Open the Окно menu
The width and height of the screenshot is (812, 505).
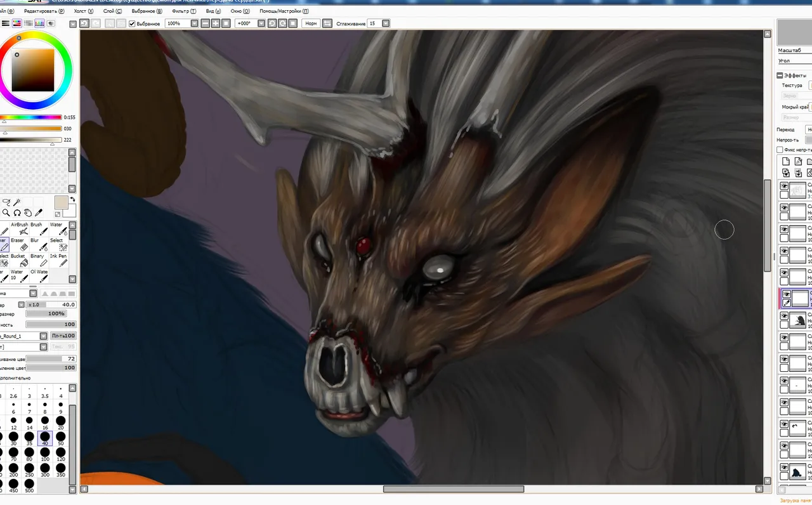240,11
